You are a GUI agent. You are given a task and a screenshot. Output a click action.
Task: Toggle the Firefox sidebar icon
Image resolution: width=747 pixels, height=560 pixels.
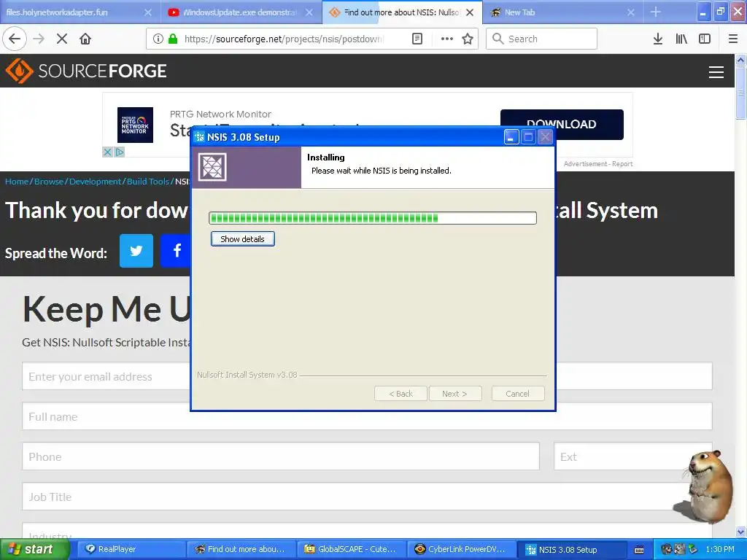point(705,39)
